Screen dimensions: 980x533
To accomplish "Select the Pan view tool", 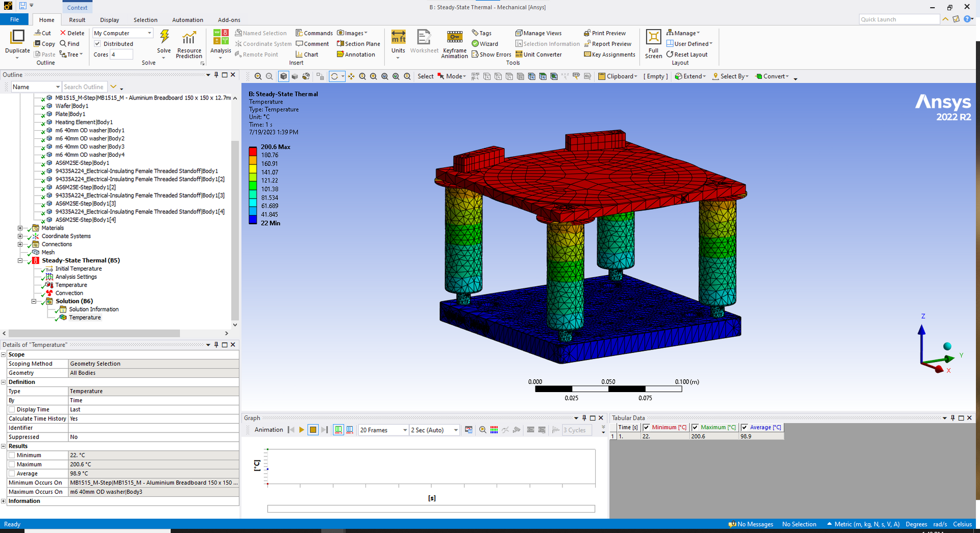I will pyautogui.click(x=351, y=77).
